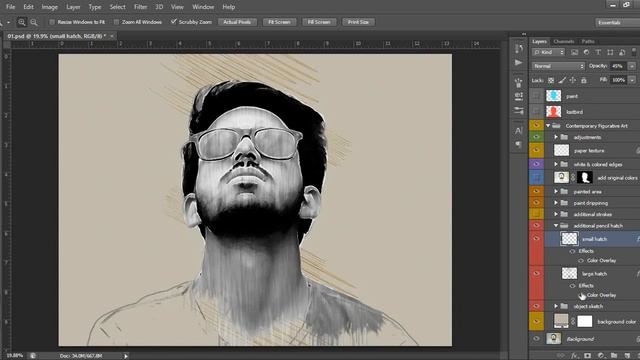Open the Normal blend mode dropdown

(x=558, y=66)
